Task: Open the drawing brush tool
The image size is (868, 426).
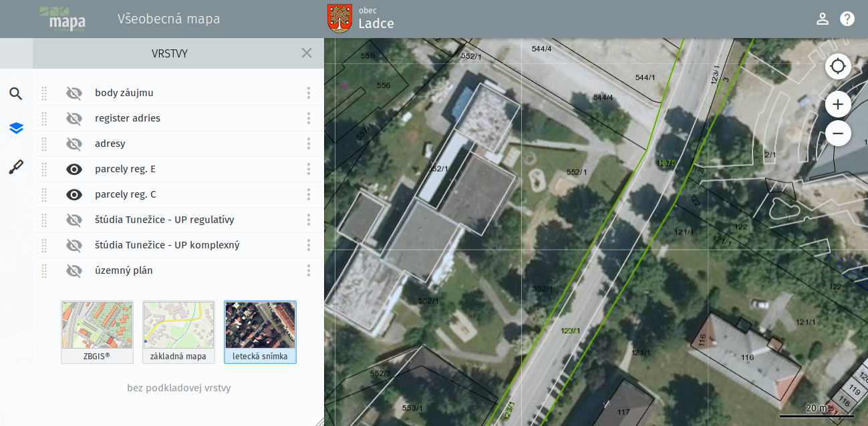Action: pyautogui.click(x=16, y=168)
